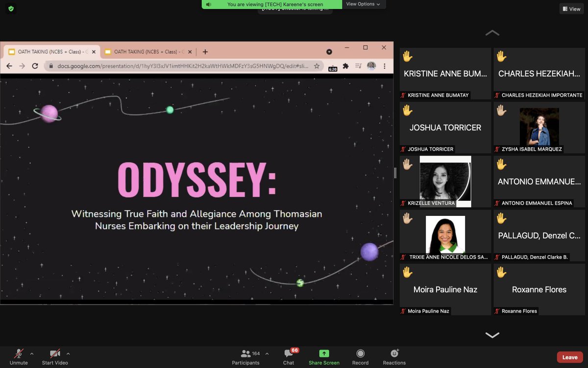Click the docs.google.com address bar

pyautogui.click(x=183, y=66)
